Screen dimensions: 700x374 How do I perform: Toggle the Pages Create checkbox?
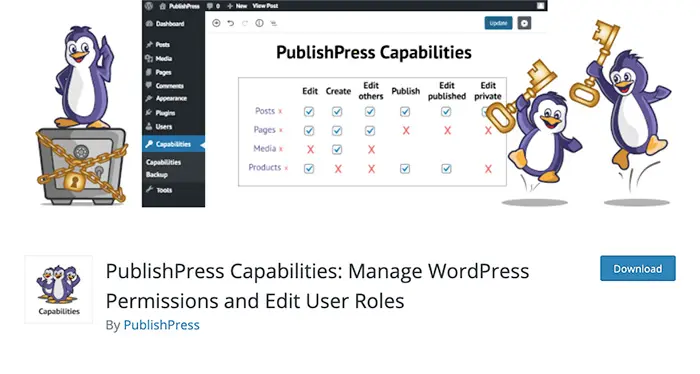[x=337, y=131]
